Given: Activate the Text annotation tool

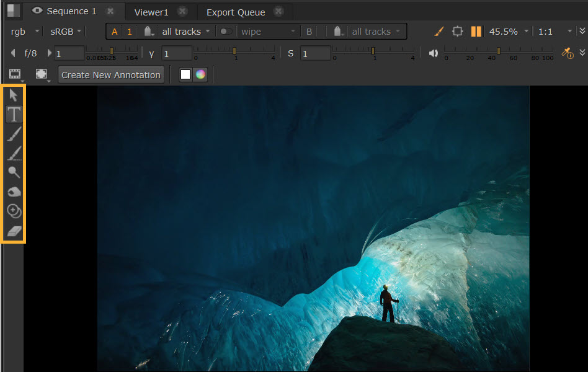Looking at the screenshot, I should coord(14,114).
